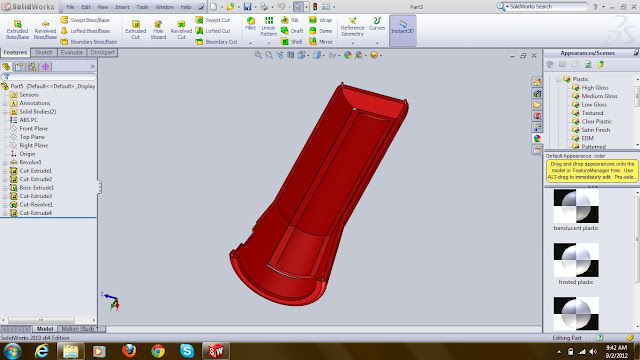Viewport: 640px width, 360px height.
Task: Select the Extruded Boss/Base tool
Action: pos(18,29)
